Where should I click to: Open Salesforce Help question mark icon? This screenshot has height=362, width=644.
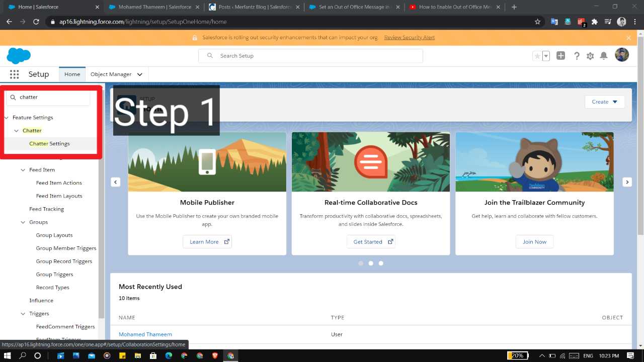point(577,56)
